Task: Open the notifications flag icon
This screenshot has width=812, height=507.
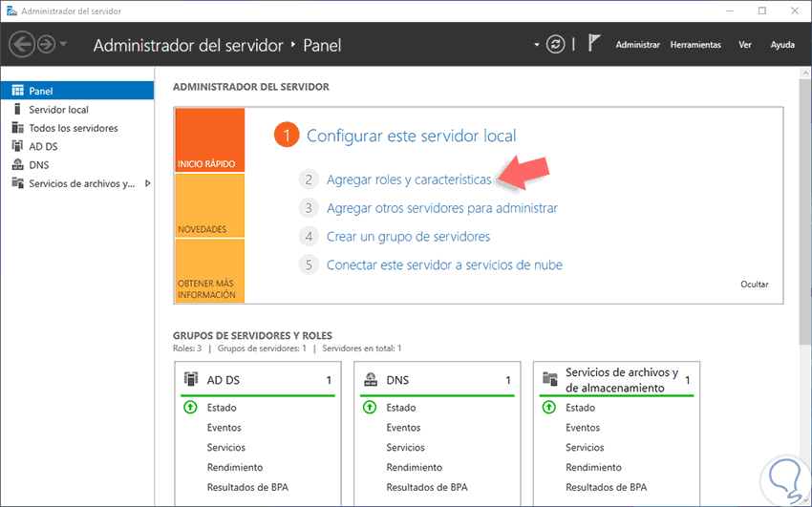Action: pos(593,44)
